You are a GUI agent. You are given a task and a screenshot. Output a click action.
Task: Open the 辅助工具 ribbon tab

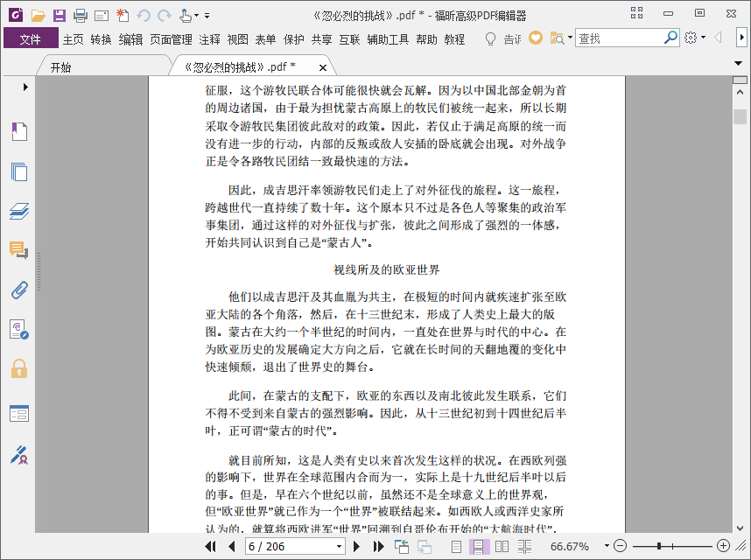point(388,39)
